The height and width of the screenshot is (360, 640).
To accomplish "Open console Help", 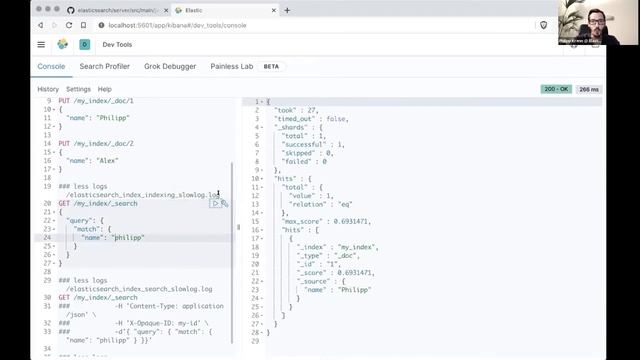I will point(104,89).
